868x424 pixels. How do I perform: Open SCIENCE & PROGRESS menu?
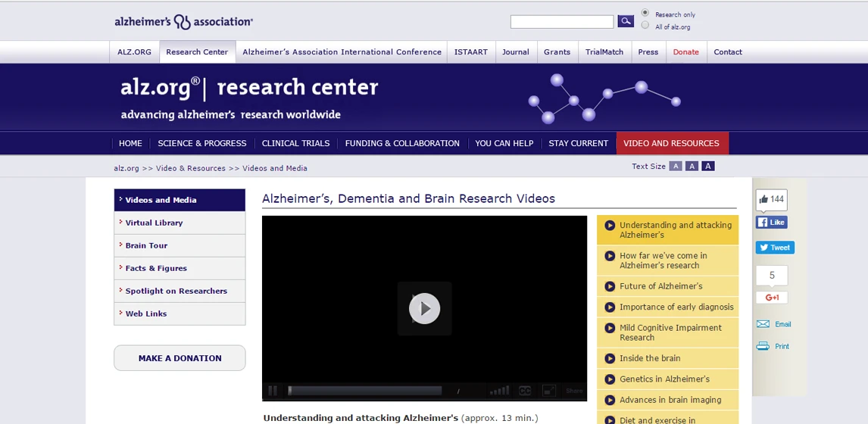(202, 143)
